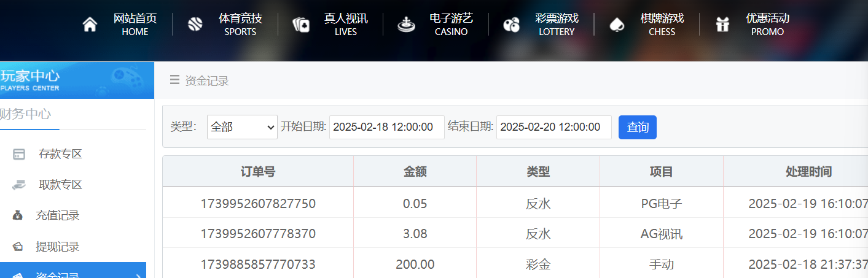
Task: Click the 结束日期 date field
Action: (x=553, y=127)
